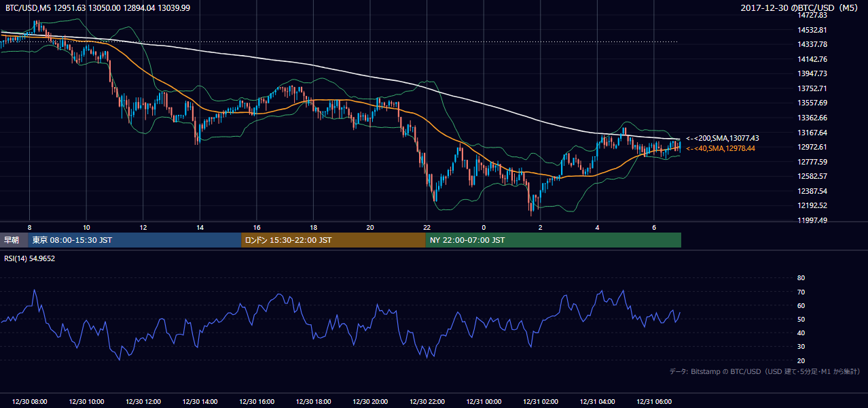The height and width of the screenshot is (408, 868).
Task: Choose the 12582.57 price axis label
Action: click(812, 176)
